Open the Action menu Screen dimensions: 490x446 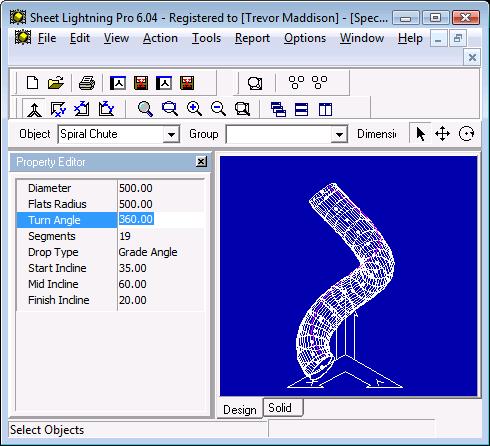(x=160, y=38)
